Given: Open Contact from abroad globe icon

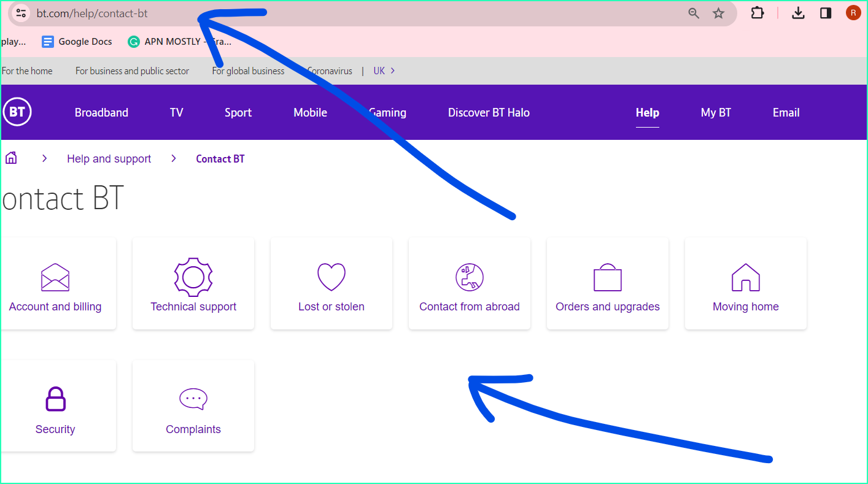Looking at the screenshot, I should (x=469, y=277).
